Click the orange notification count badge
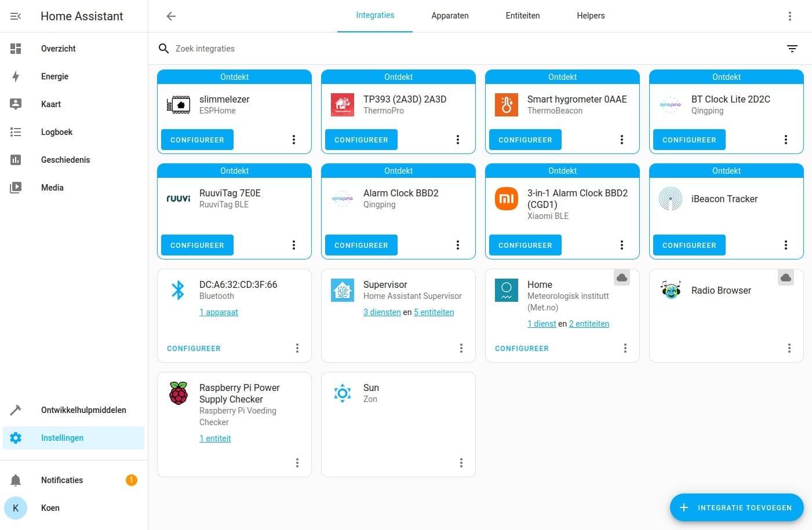Image resolution: width=812 pixels, height=530 pixels. point(132,480)
